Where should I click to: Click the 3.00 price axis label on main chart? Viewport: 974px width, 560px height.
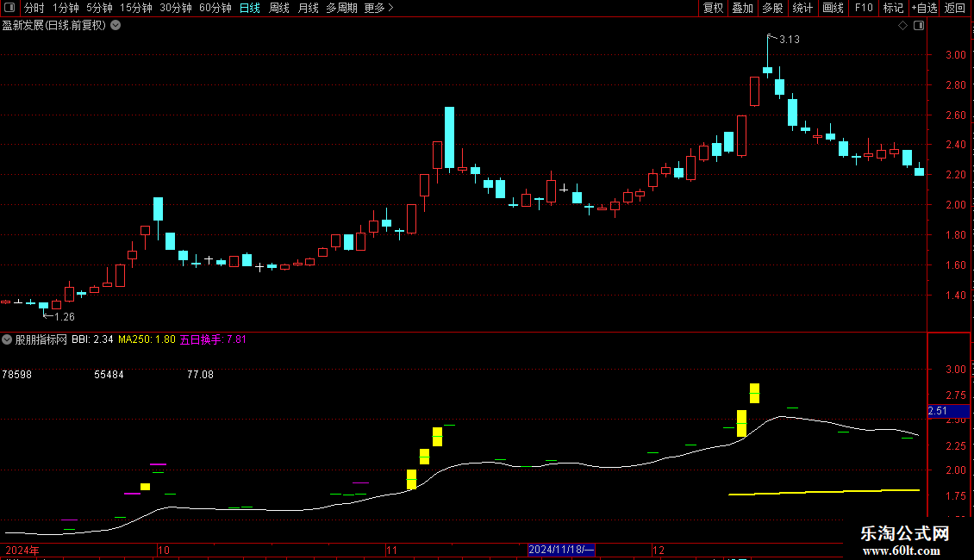tap(955, 54)
